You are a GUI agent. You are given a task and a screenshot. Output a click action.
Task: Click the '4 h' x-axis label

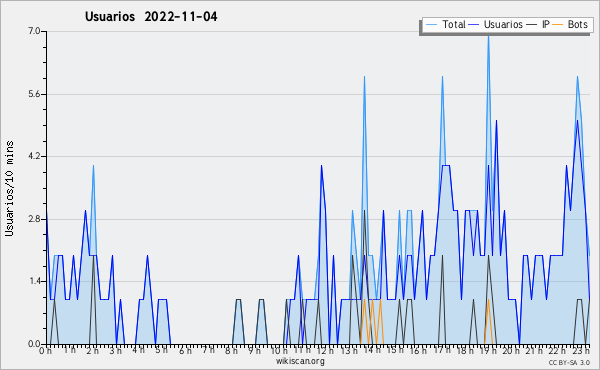(x=139, y=350)
